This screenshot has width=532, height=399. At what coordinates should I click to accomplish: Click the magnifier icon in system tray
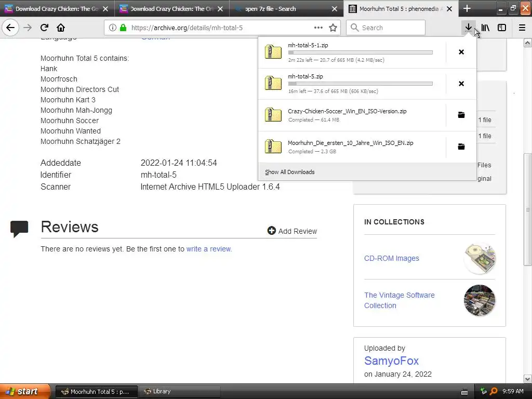[x=494, y=392]
